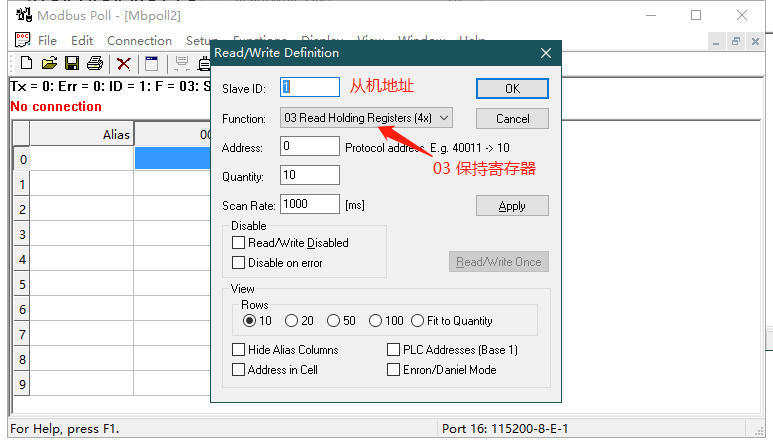Screen dimensions: 773x445
Task: Click row header 3 in the table
Action: point(22,235)
